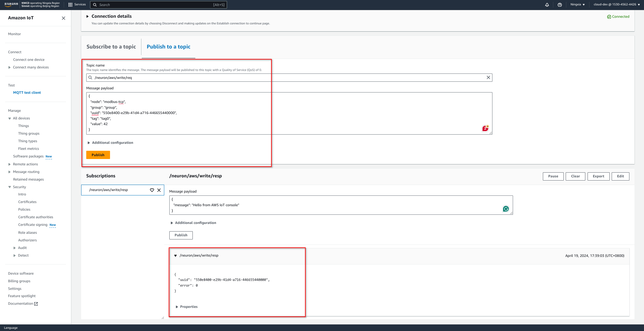Click the search magnifier in Topic name field

click(x=91, y=77)
